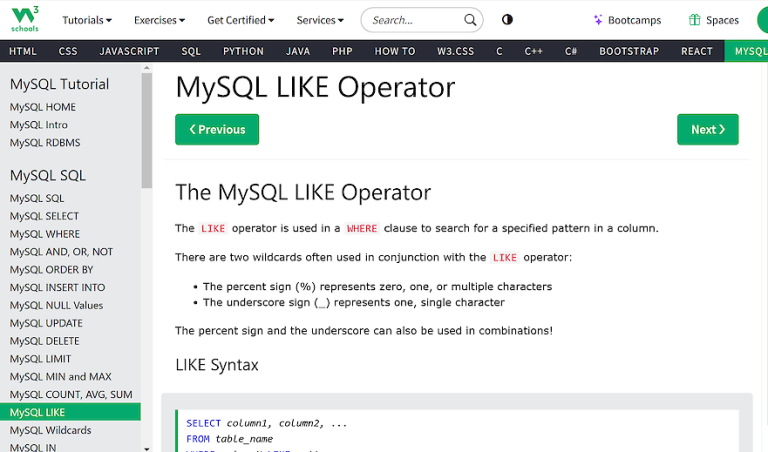Open the Services dropdown menu
Viewport: 768px width, 452px height.
coord(320,20)
